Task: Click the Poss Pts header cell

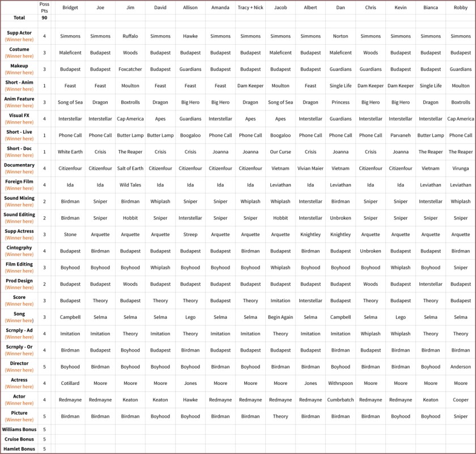Action: (44, 7)
